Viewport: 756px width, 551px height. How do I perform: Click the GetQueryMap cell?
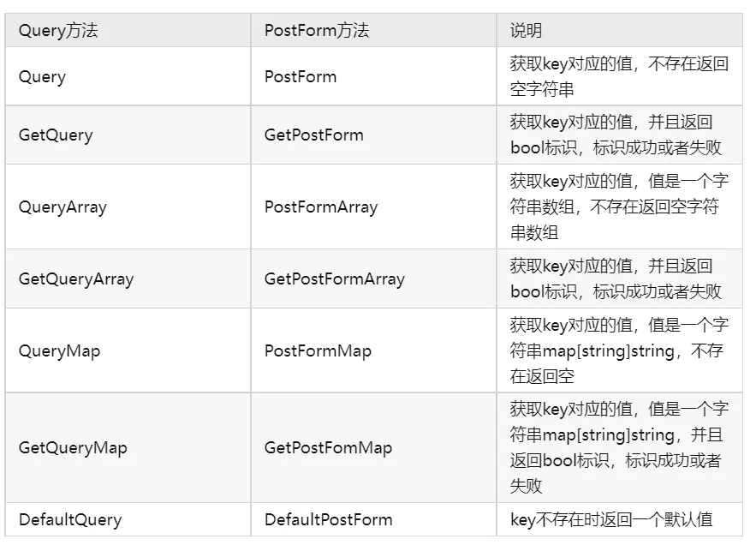tap(128, 448)
